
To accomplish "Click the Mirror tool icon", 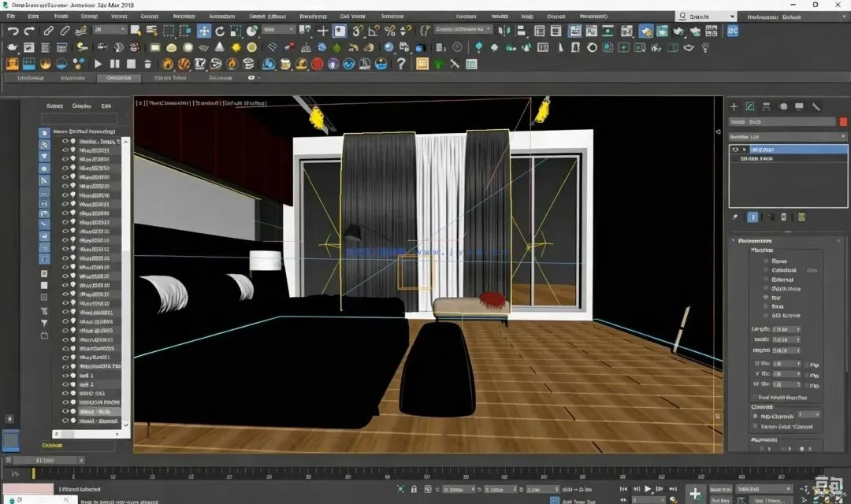I will 504,31.
